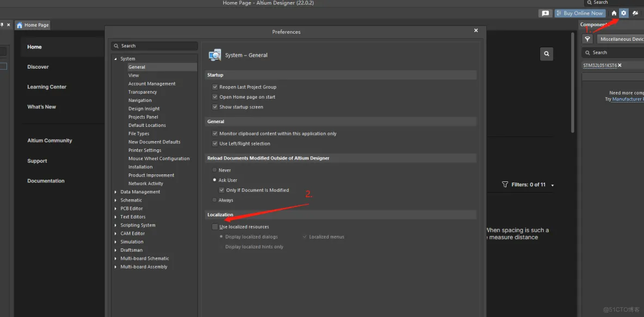Expand the Multi-board Schematic node

point(116,258)
